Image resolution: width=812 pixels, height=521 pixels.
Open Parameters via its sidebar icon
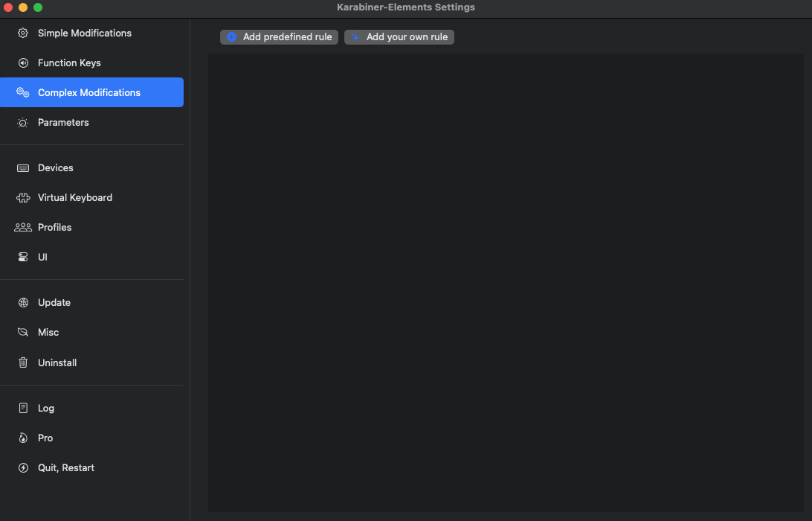[23, 122]
